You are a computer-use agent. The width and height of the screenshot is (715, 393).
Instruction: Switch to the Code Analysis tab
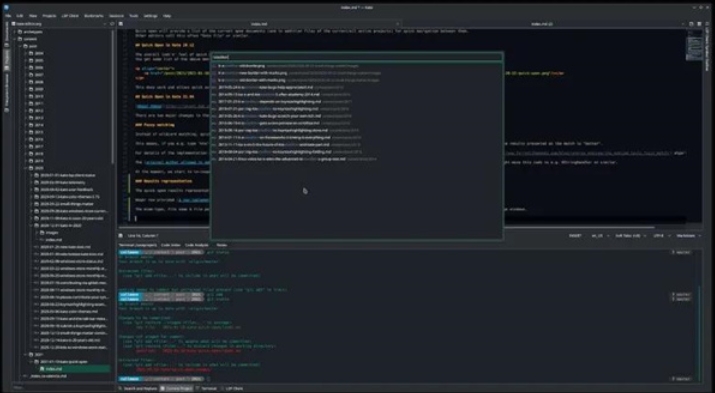[197, 245]
